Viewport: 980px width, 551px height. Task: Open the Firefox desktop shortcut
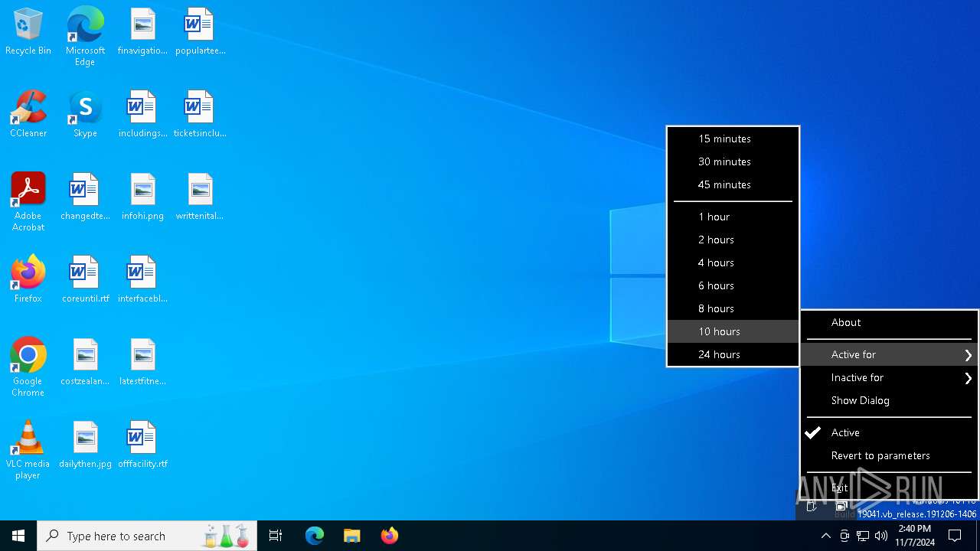point(28,280)
